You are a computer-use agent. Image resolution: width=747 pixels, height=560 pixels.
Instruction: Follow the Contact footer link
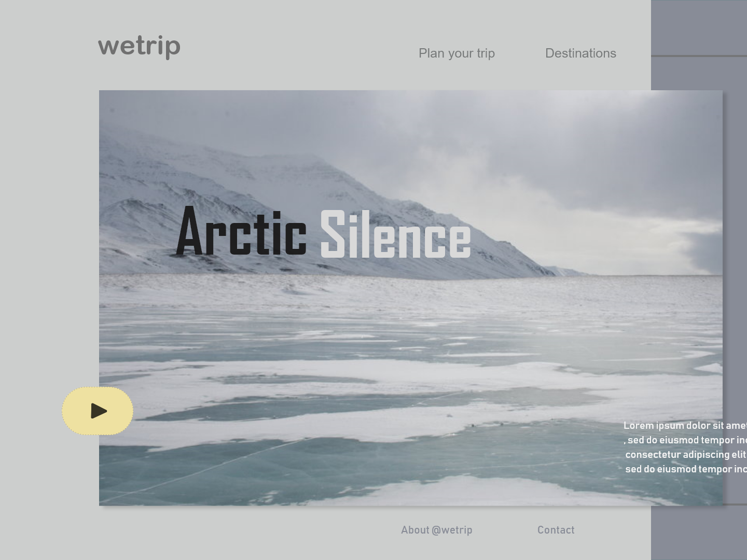point(556,530)
